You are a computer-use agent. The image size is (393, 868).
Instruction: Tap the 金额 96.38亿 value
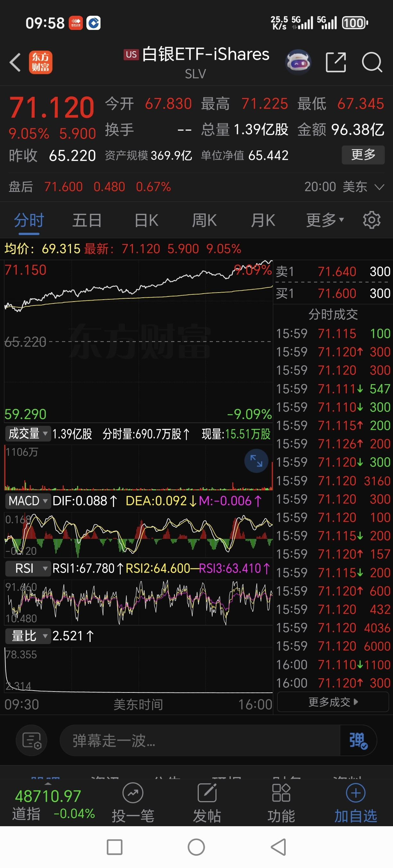pos(358,129)
